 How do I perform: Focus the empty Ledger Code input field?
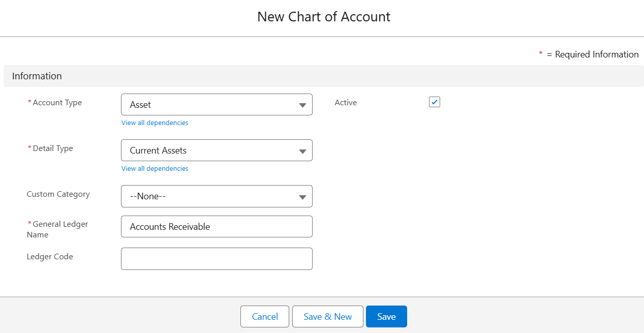217,259
